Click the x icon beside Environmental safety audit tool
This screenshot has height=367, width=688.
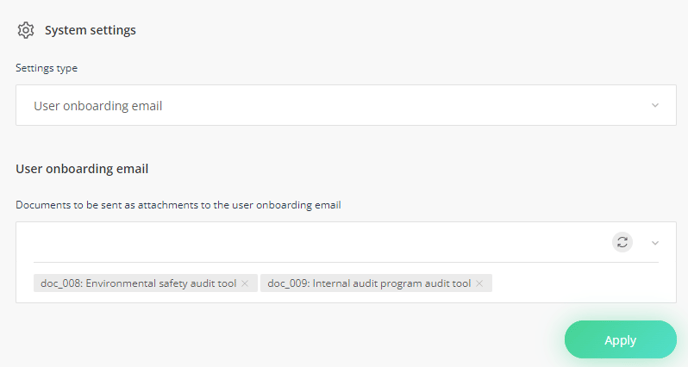pos(245,284)
